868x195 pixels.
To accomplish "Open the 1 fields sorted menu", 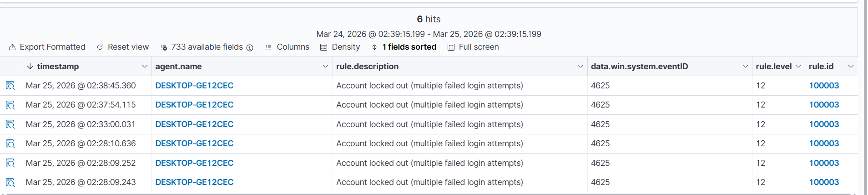I will click(404, 47).
